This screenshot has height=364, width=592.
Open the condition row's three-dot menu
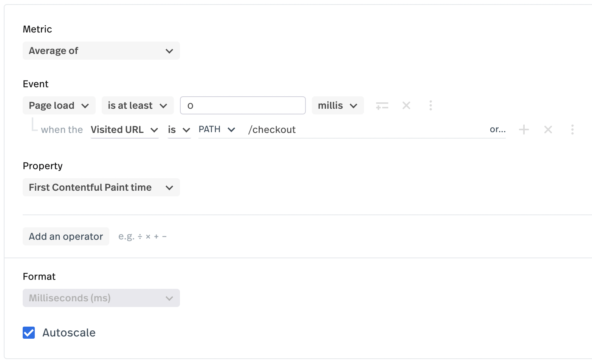tap(572, 130)
